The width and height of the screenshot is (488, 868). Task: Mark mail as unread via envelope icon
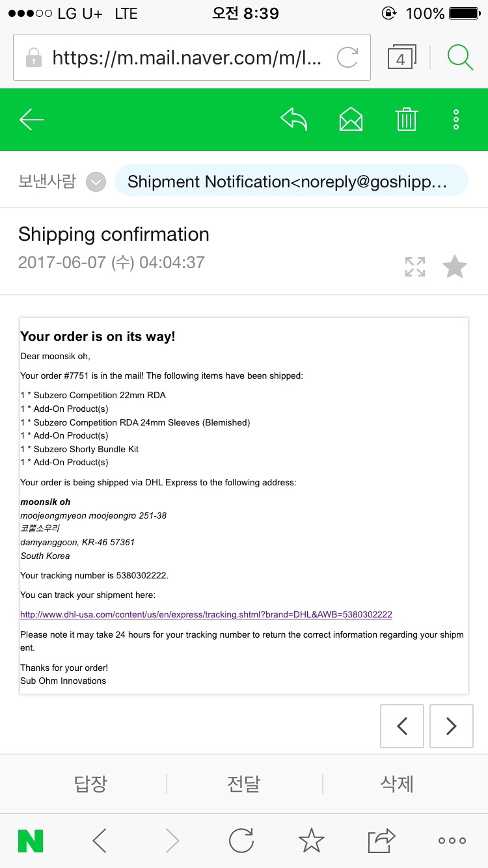point(351,119)
